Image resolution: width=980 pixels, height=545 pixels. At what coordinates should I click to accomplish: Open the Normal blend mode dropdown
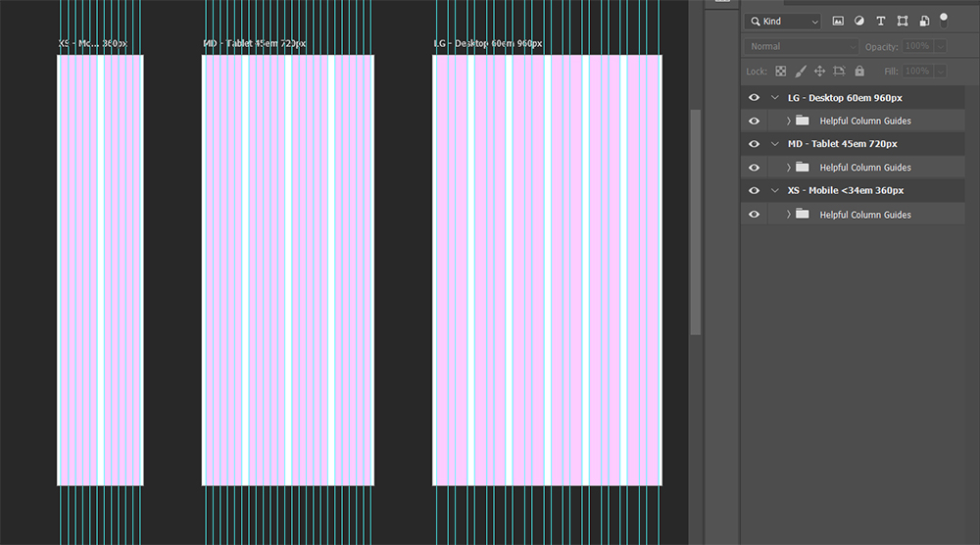pos(802,46)
